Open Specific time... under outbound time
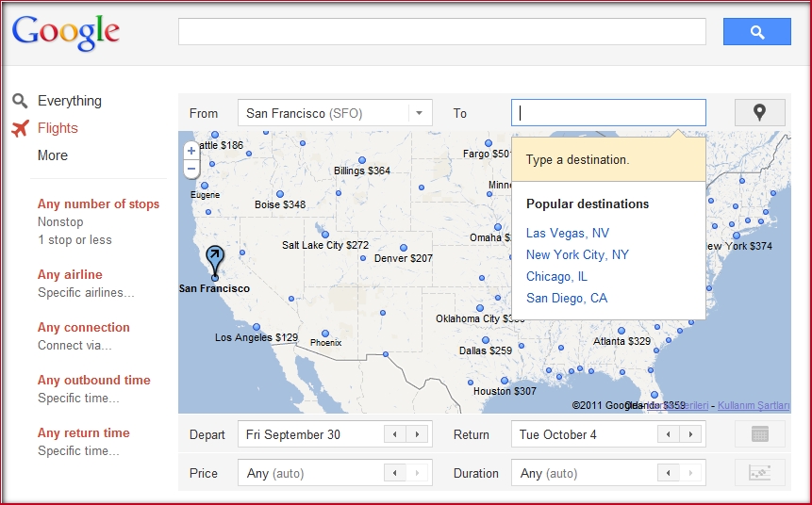The height and width of the screenshot is (505, 812). point(78,399)
